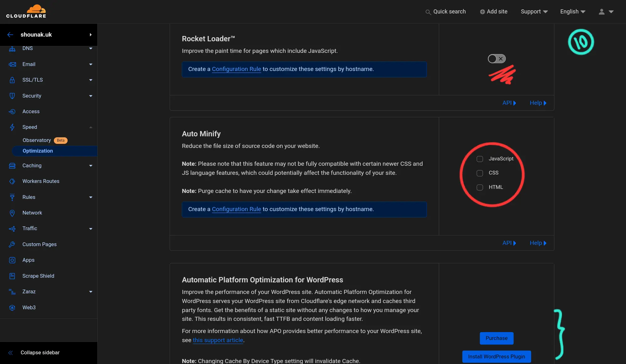Image resolution: width=626 pixels, height=364 pixels.
Task: Click the Zaraz sidebar icon
Action: click(12, 292)
